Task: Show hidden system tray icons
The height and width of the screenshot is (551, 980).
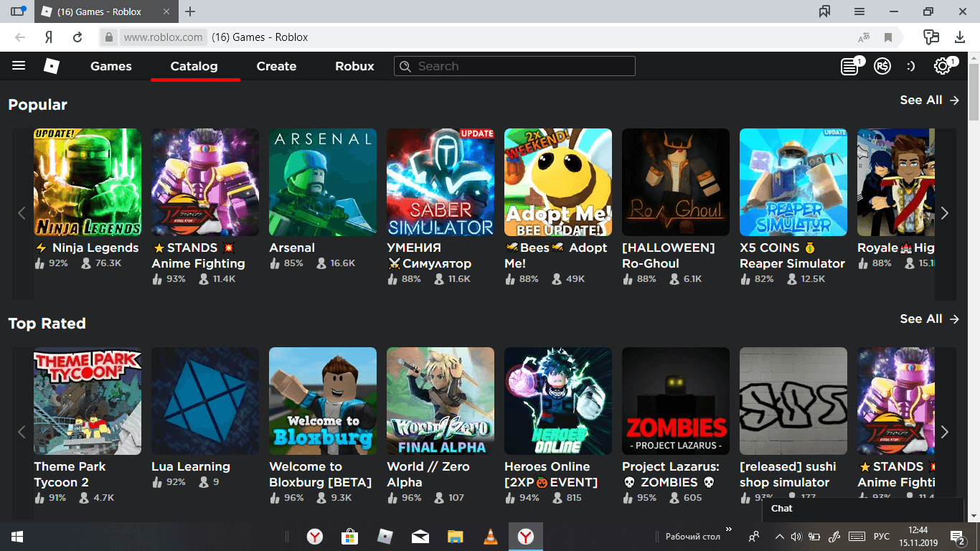Action: [x=779, y=537]
